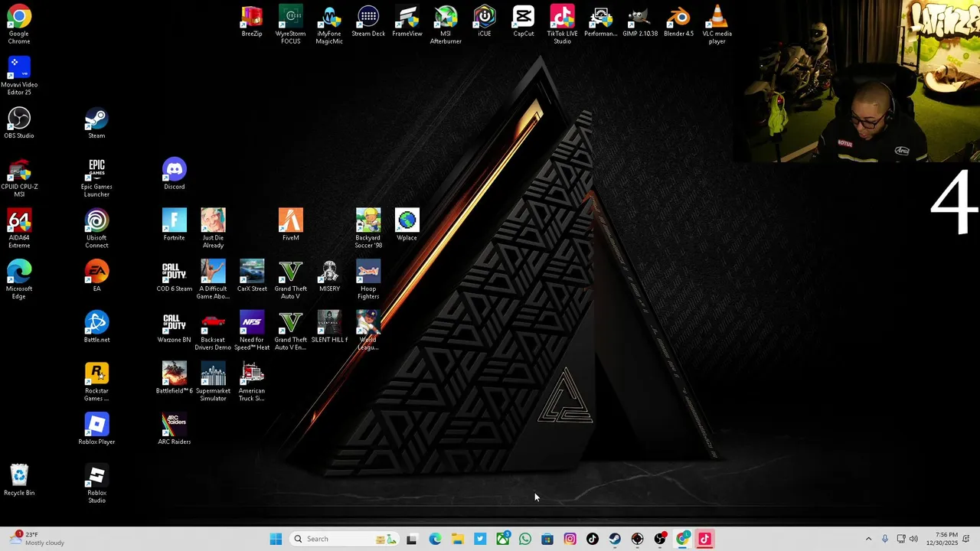980x551 pixels.
Task: Select Ubisoft Connect desktop icon
Action: point(96,229)
